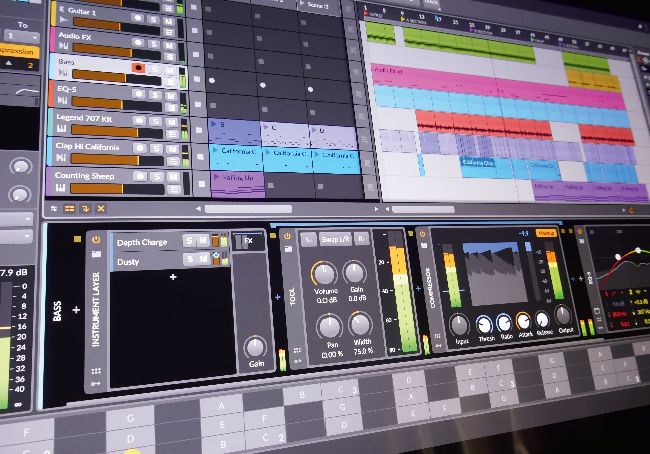650x454 pixels.
Task: Solo the Legend 707 Kit track
Action: coord(156,121)
